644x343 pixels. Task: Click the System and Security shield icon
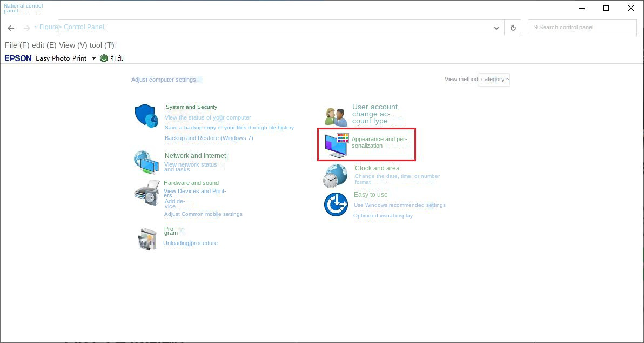point(146,115)
